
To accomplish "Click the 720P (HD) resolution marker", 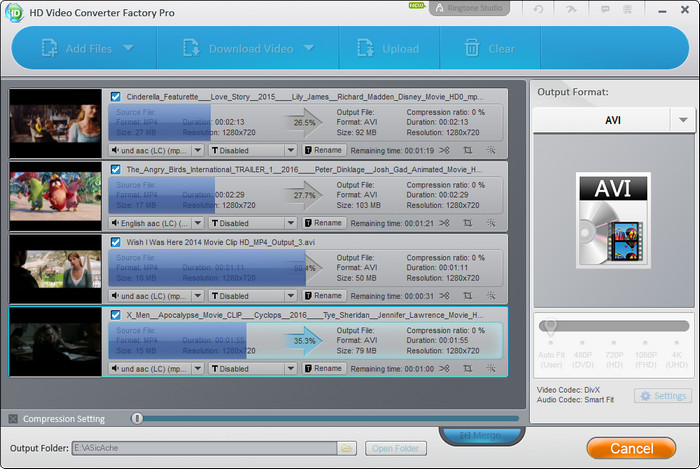I will tap(614, 343).
